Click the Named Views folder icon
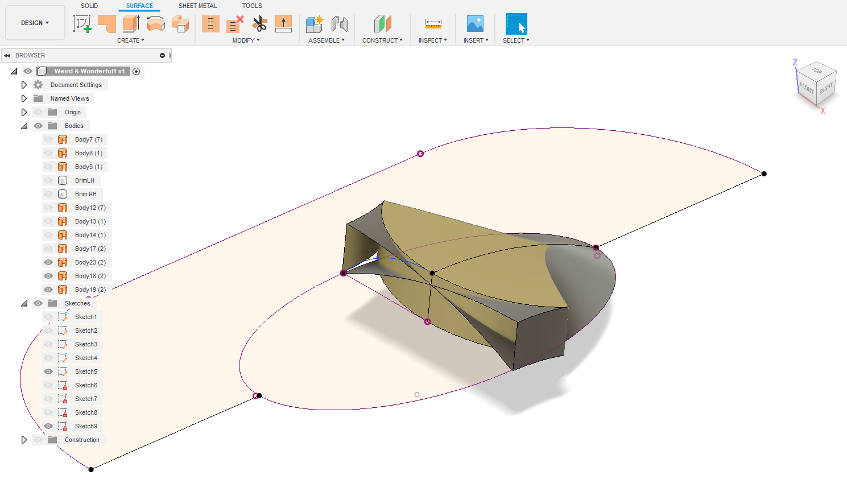The width and height of the screenshot is (847, 504). point(38,98)
